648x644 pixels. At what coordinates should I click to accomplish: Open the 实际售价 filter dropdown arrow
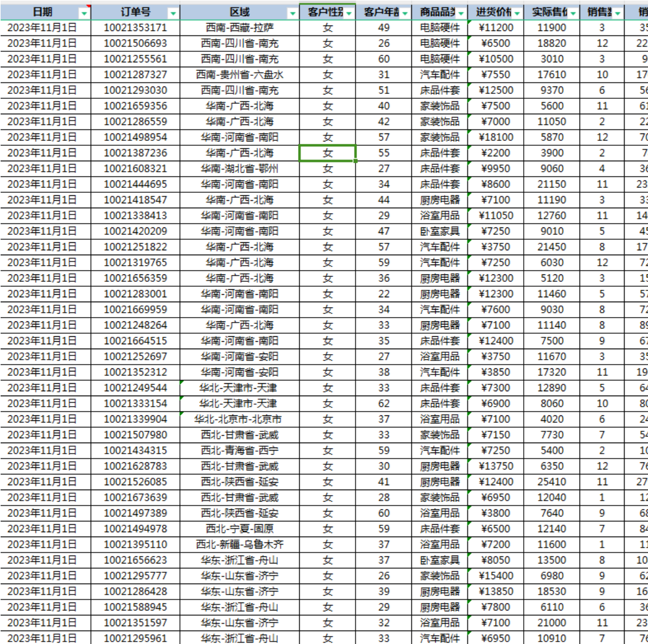[573, 14]
